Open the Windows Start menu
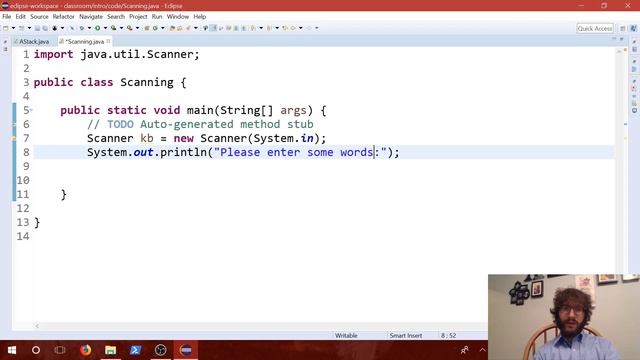 coord(12,350)
